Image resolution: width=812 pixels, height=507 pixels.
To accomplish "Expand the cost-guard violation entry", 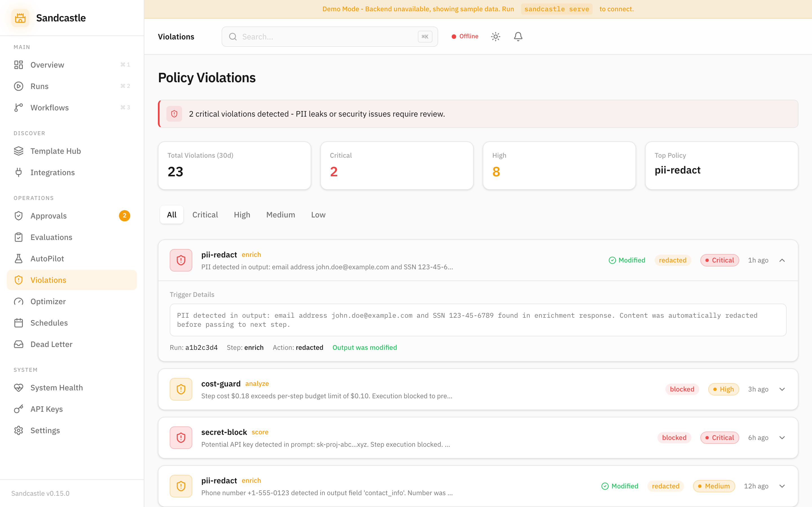I will click(782, 389).
